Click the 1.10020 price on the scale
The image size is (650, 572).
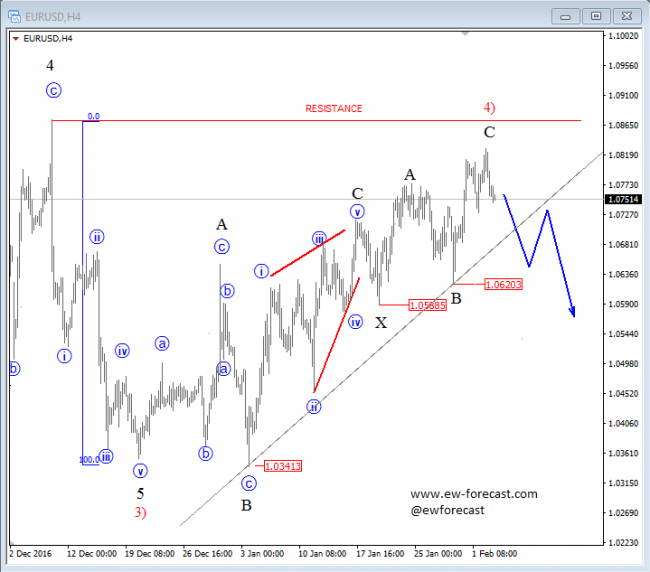tap(623, 36)
